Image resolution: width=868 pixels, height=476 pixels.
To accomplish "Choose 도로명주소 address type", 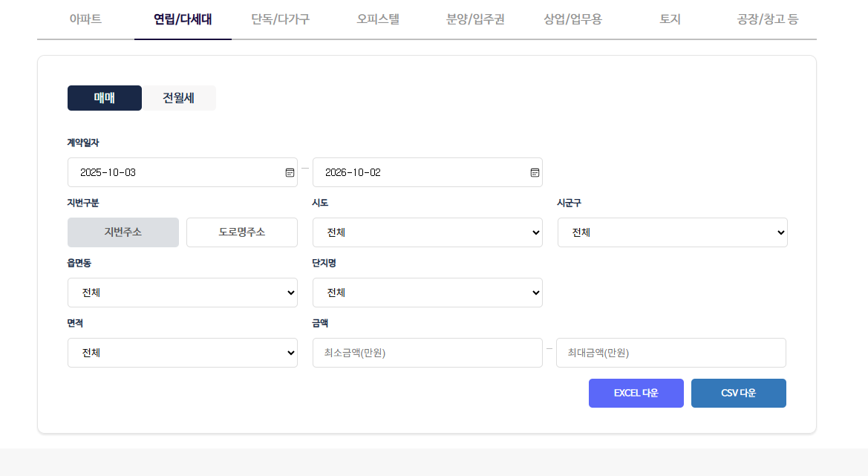I will click(242, 232).
